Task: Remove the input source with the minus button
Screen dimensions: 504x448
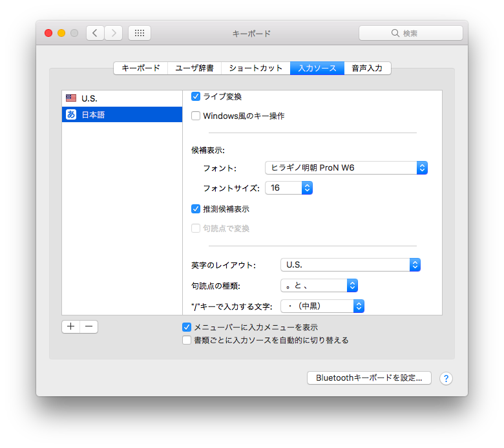Action: pos(89,326)
